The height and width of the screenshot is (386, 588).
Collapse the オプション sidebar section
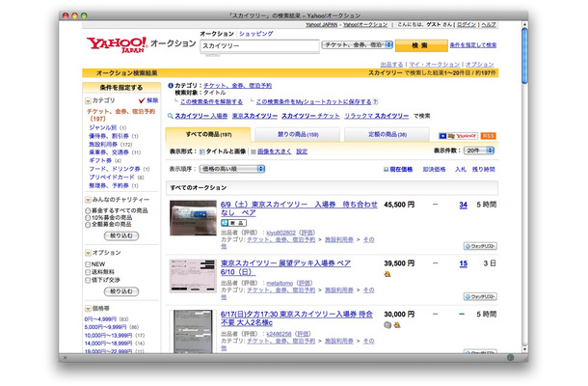pyautogui.click(x=88, y=253)
